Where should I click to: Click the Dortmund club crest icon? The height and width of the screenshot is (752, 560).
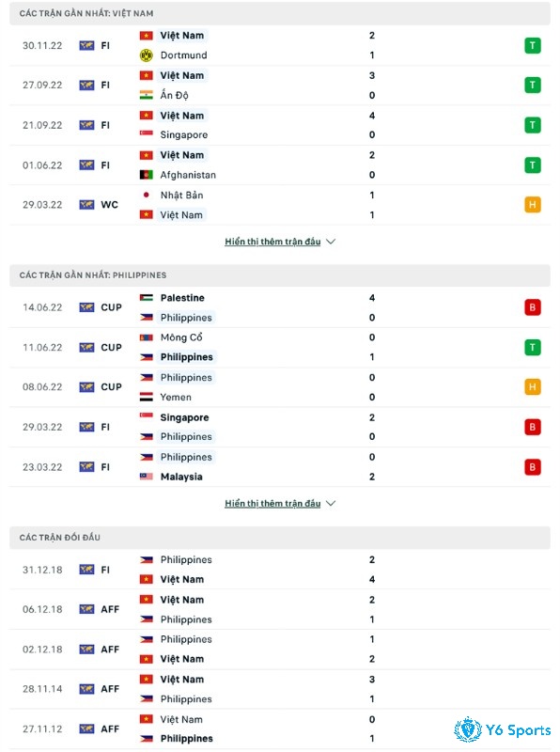tap(147, 55)
